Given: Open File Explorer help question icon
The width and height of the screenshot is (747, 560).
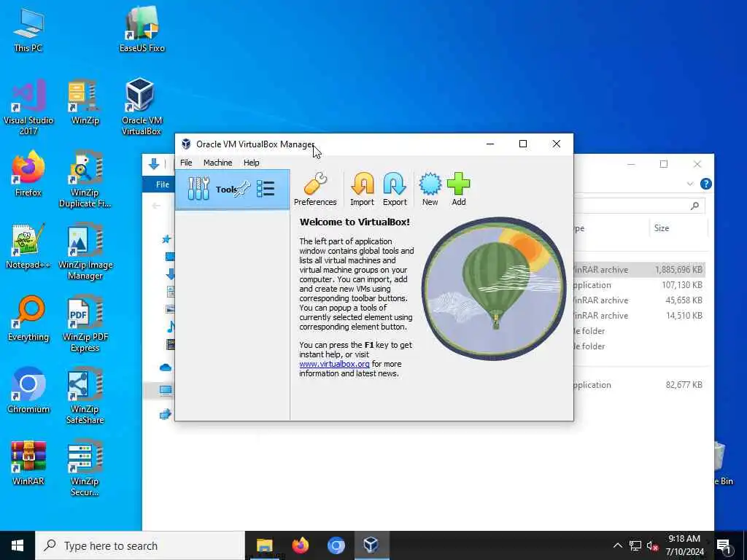Looking at the screenshot, I should (x=706, y=184).
